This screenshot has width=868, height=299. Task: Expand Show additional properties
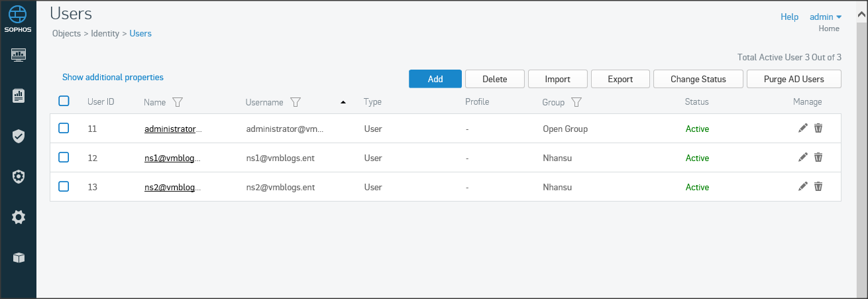click(113, 78)
